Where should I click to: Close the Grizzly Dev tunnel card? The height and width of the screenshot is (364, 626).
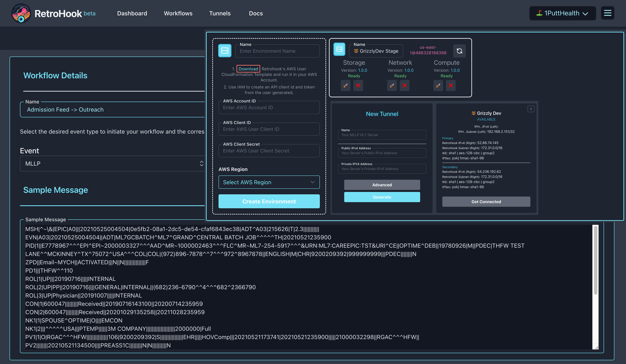531,109
